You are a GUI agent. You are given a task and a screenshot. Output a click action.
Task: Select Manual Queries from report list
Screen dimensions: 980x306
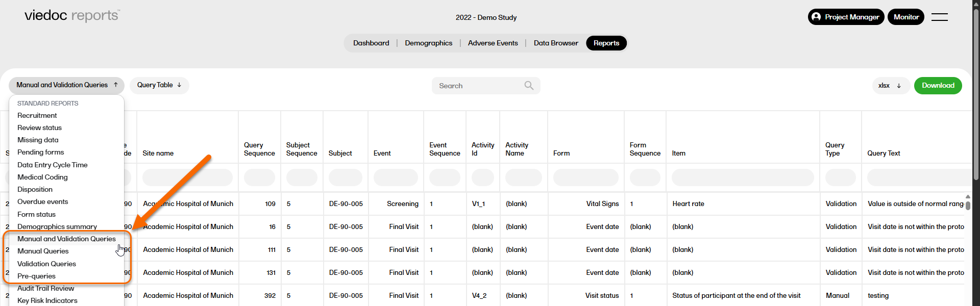(x=43, y=251)
